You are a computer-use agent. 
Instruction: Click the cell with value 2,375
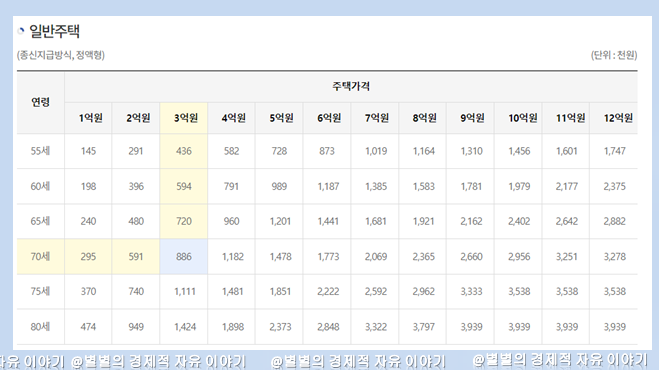point(614,186)
